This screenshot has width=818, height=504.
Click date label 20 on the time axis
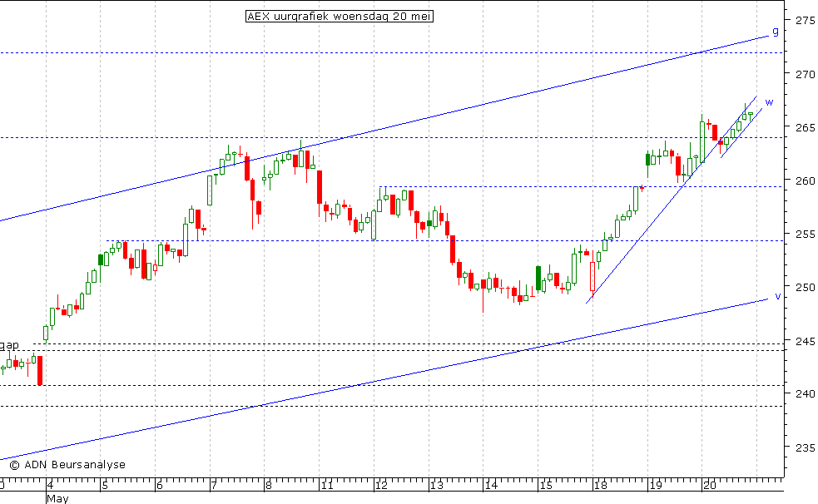click(710, 485)
